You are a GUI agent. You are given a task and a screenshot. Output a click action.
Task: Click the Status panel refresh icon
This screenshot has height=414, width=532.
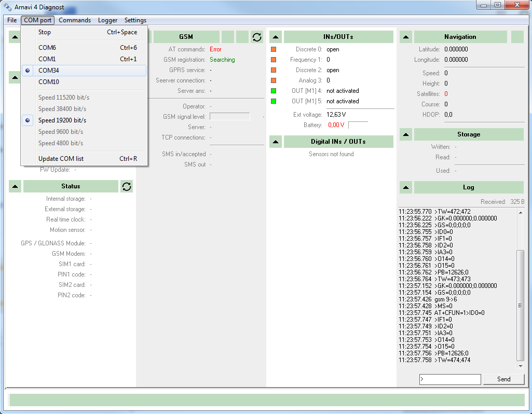(x=127, y=186)
